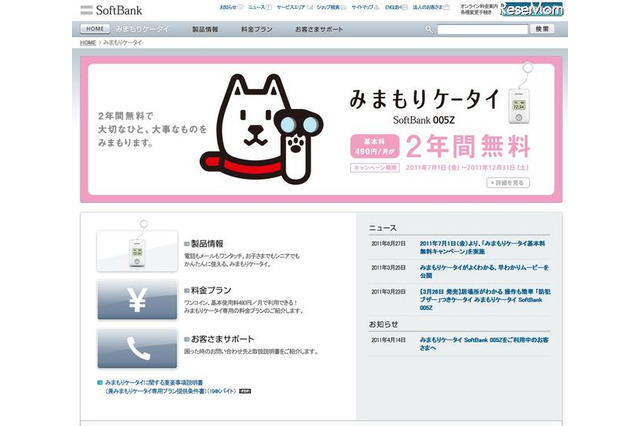Open the お客さまサポート navigation menu item
Viewport: 640px width, 426px height.
319,29
